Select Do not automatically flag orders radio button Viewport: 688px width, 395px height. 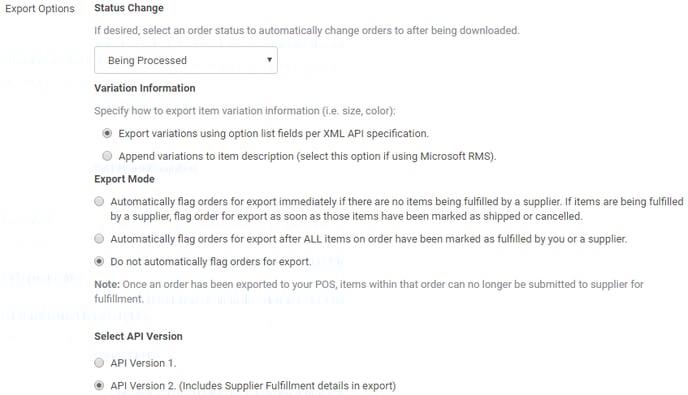pyautogui.click(x=99, y=262)
